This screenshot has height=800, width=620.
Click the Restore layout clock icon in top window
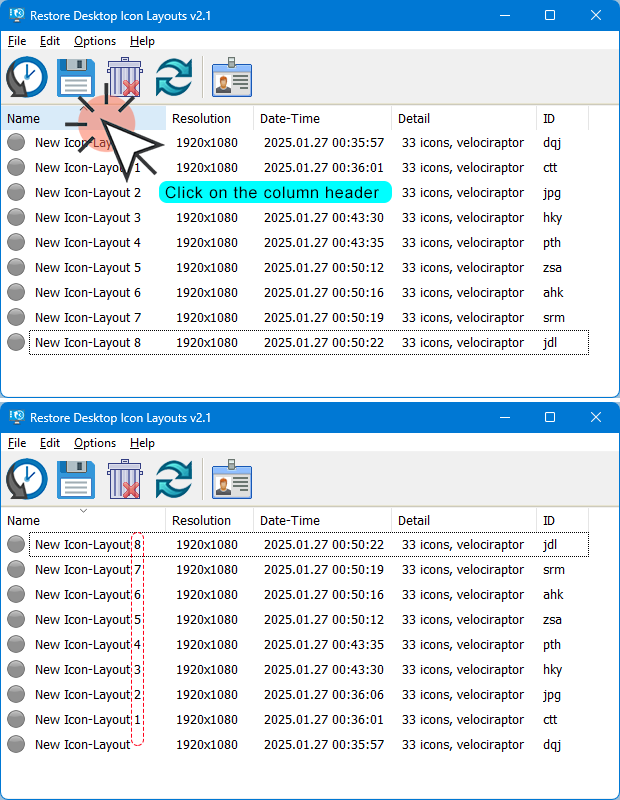(x=27, y=78)
